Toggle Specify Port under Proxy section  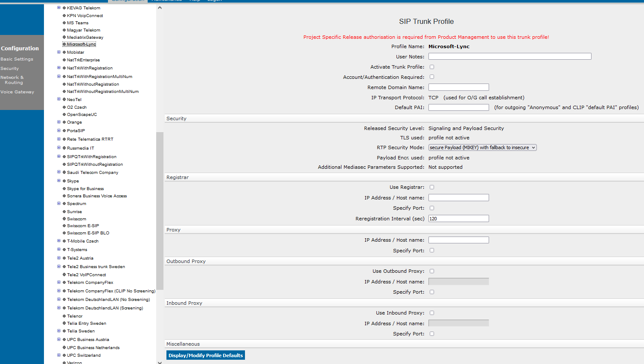432,250
